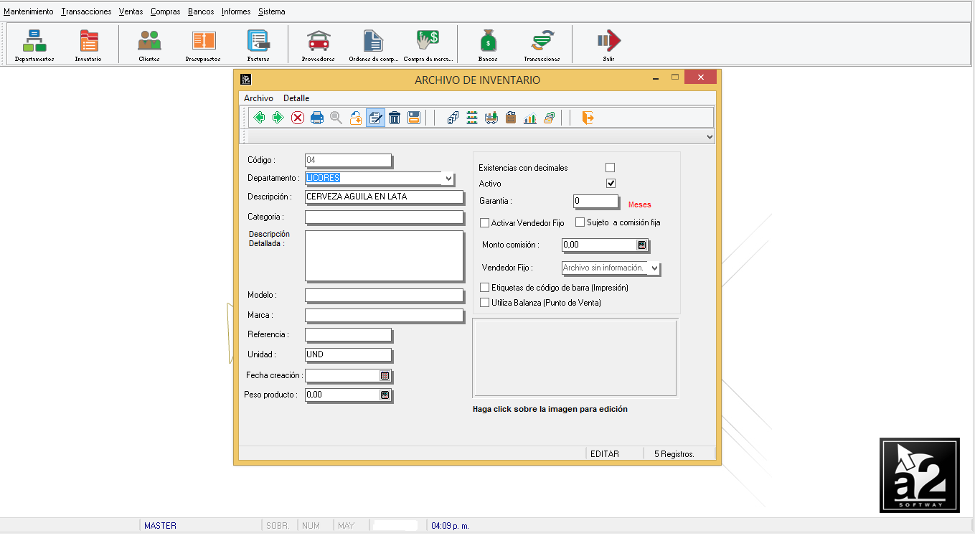The height and width of the screenshot is (551, 980).
Task: Open the Mantenimiento menu
Action: [29, 11]
